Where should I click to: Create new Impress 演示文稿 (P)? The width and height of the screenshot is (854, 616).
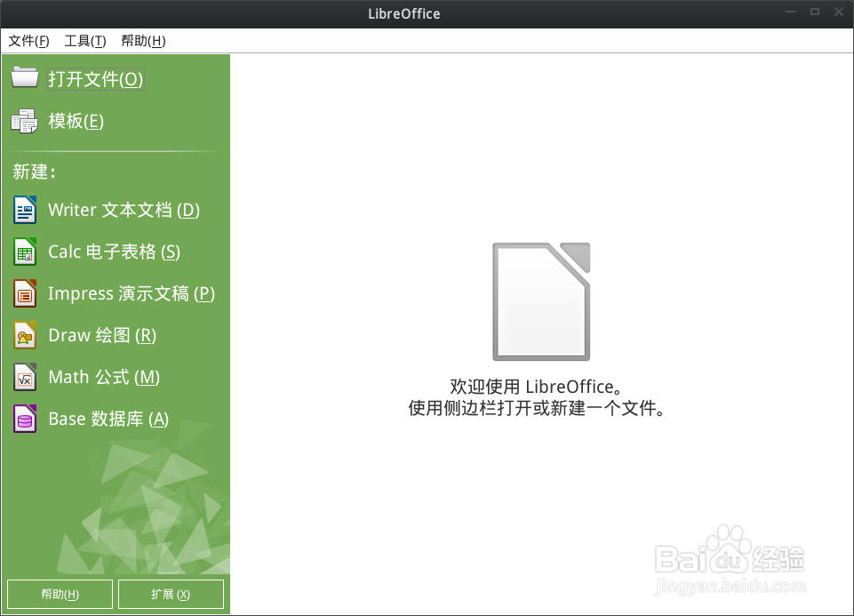pyautogui.click(x=132, y=293)
